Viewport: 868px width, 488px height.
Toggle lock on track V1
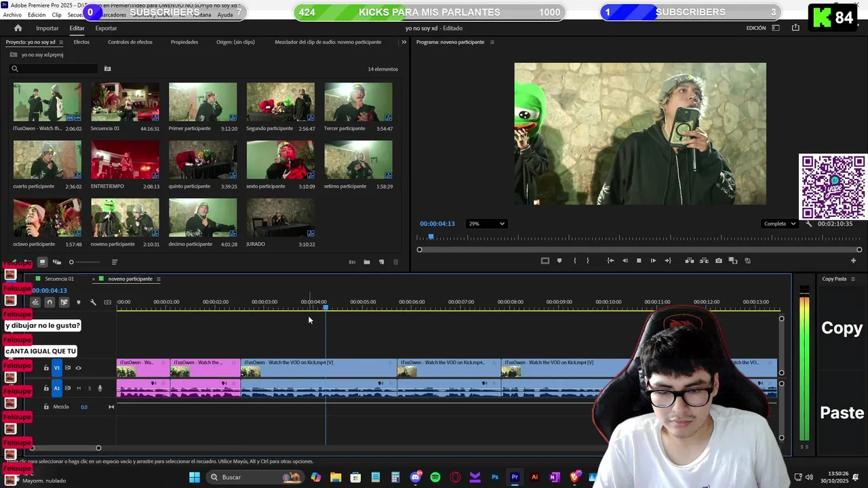[46, 368]
